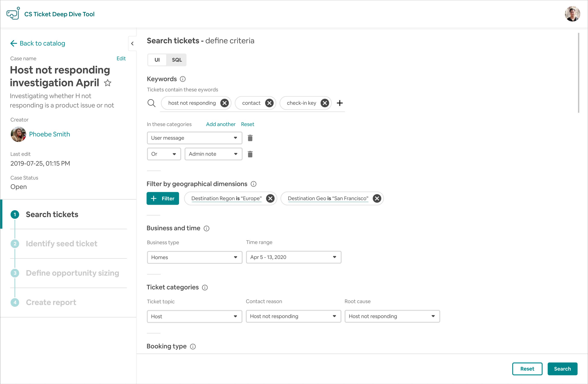
Task: Delete the Admin note category row
Action: [250, 154]
